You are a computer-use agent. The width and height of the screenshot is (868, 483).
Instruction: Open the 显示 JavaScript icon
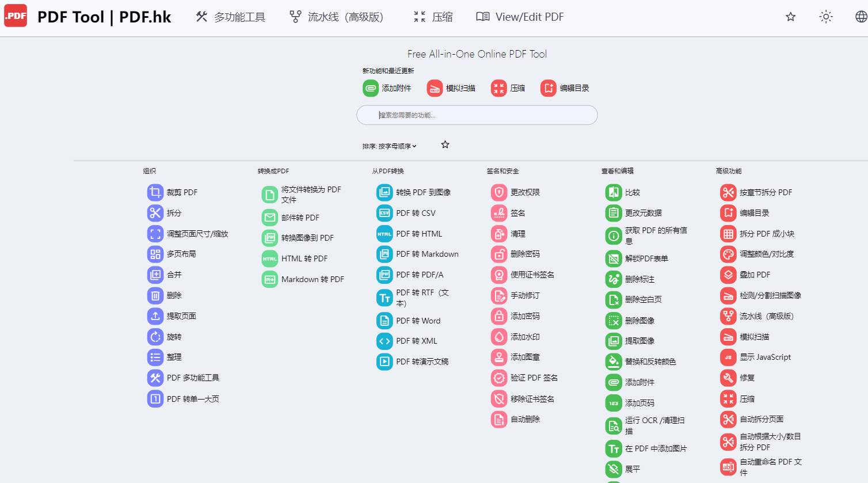pos(728,358)
